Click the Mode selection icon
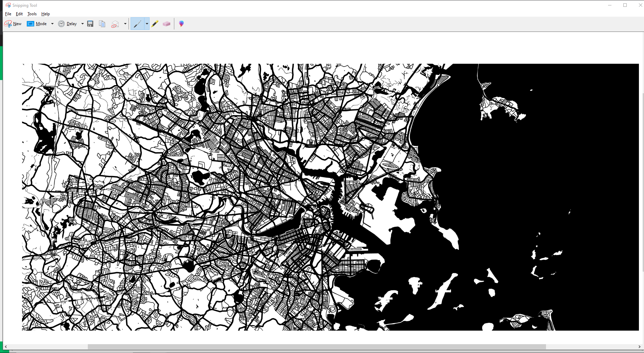Image resolution: width=644 pixels, height=353 pixels. [30, 24]
